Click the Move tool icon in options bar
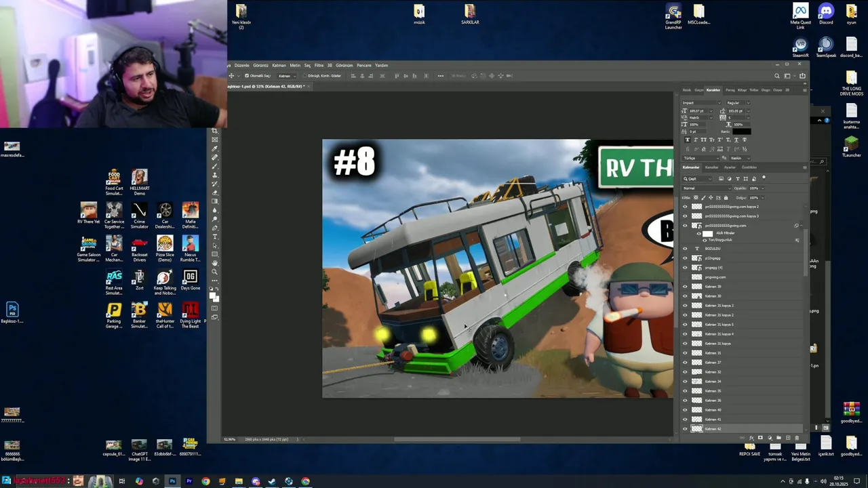 tap(231, 76)
